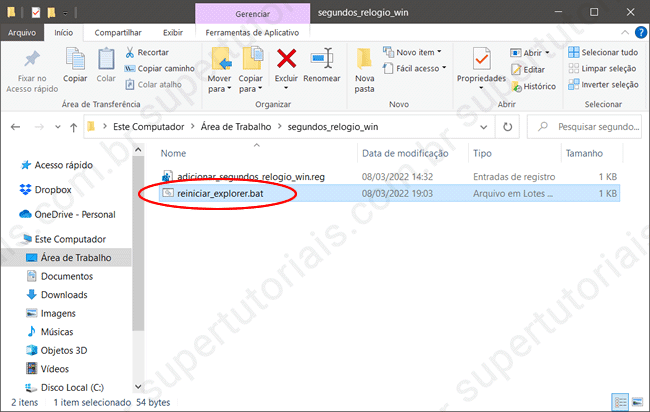The image size is (650, 412).
Task: Switch to the Exibir ribbon tab
Action: tap(173, 32)
